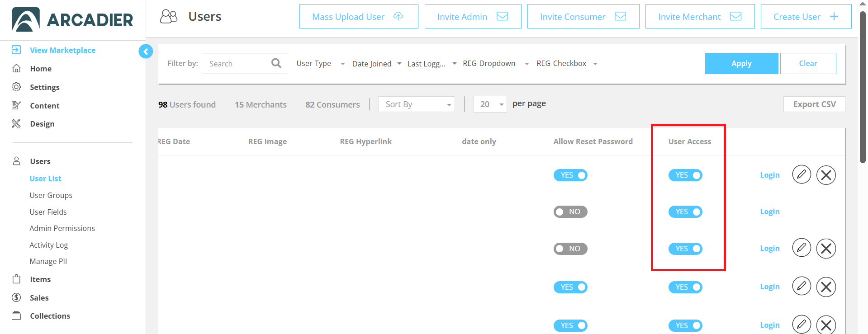Click the Content pencil icon
Screen dimensions: 868x334
coord(16,105)
